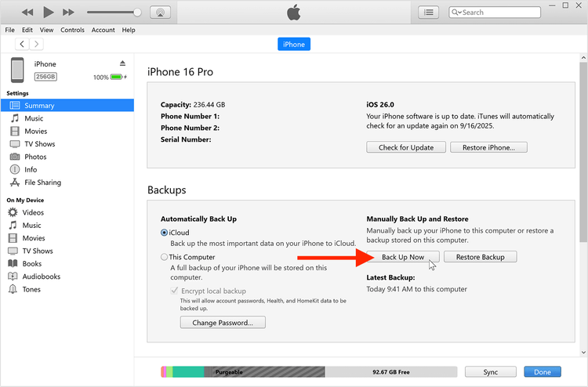Viewport: 588px width, 387px height.
Task: Click scrollbar down arrow
Action: point(583,353)
